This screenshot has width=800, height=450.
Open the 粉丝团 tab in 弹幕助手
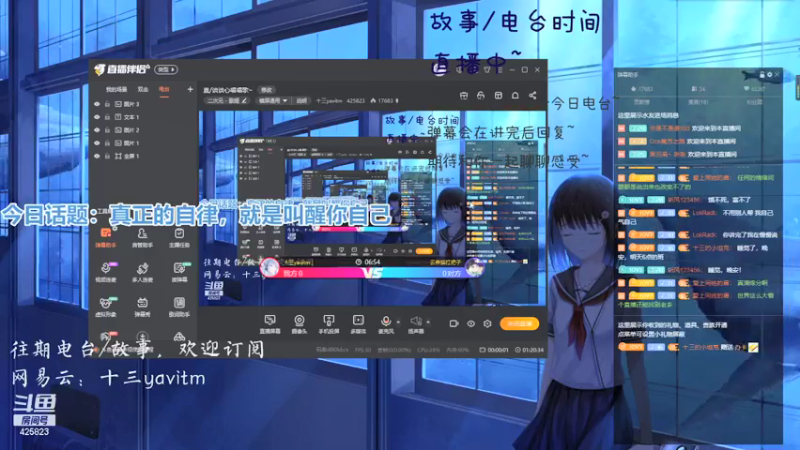754,102
